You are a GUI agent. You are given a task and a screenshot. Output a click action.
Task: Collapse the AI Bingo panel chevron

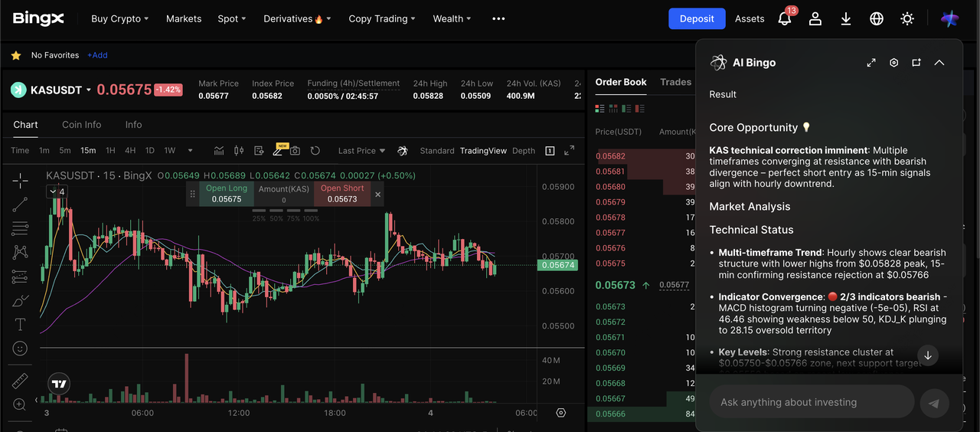(x=939, y=63)
